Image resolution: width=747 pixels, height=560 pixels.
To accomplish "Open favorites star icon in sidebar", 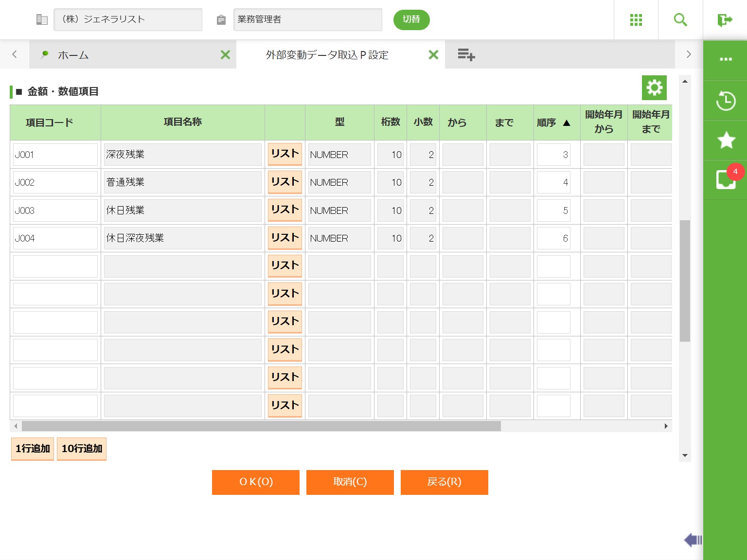I will click(726, 140).
